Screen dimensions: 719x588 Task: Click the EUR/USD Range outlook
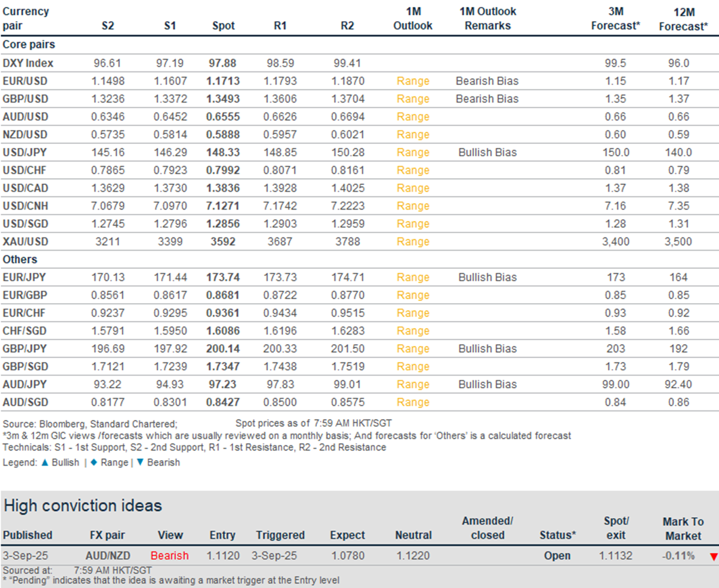coord(413,81)
